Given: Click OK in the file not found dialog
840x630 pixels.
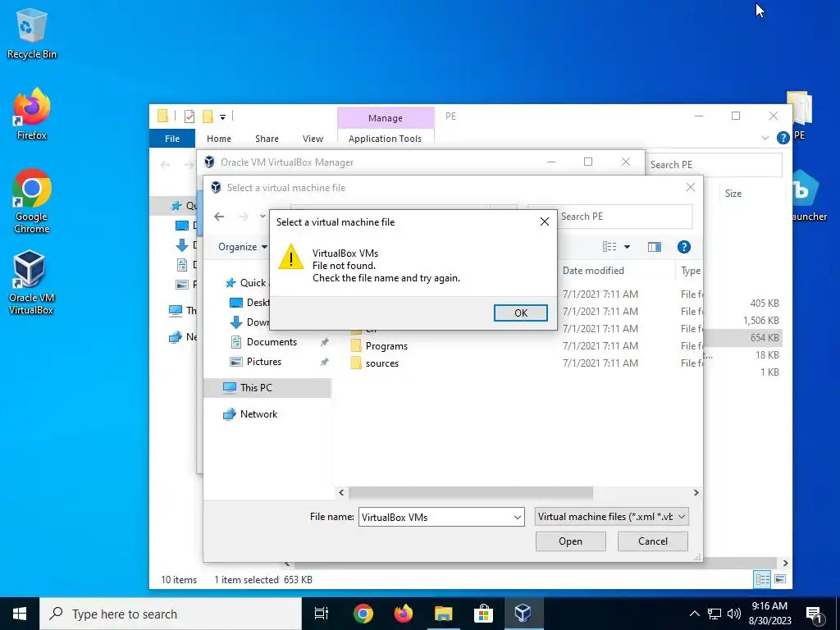Looking at the screenshot, I should [520, 313].
